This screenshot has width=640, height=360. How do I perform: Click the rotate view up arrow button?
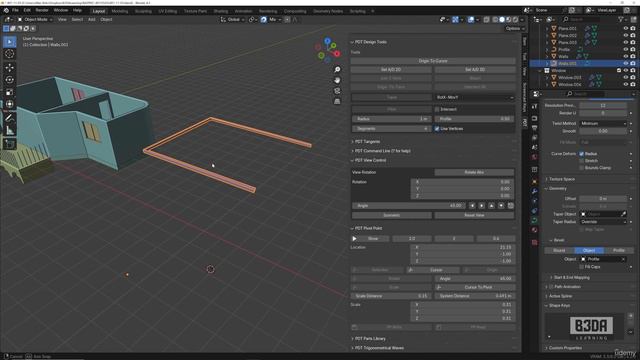click(x=491, y=206)
